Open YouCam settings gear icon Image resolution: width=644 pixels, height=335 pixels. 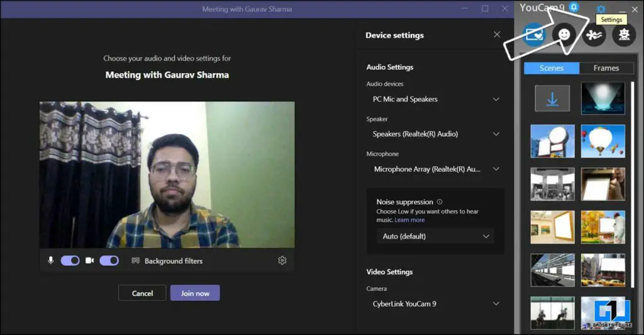601,9
